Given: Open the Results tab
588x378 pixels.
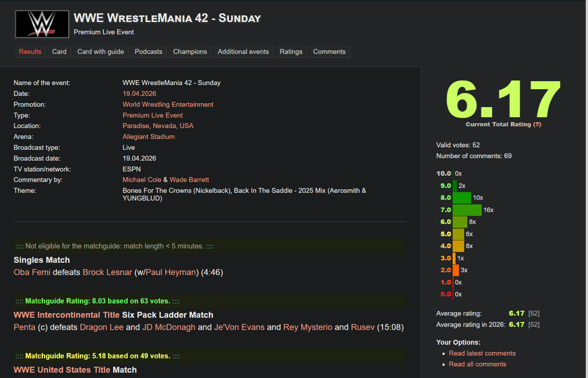Looking at the screenshot, I should pyautogui.click(x=30, y=52).
